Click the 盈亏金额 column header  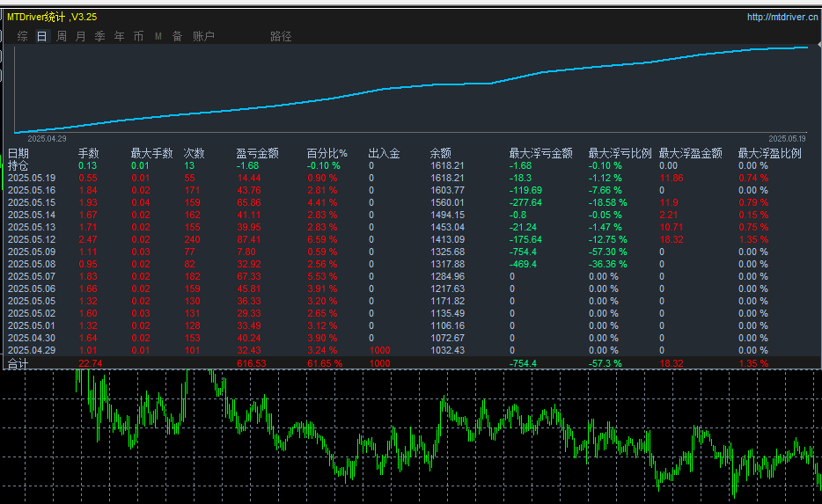(257, 153)
